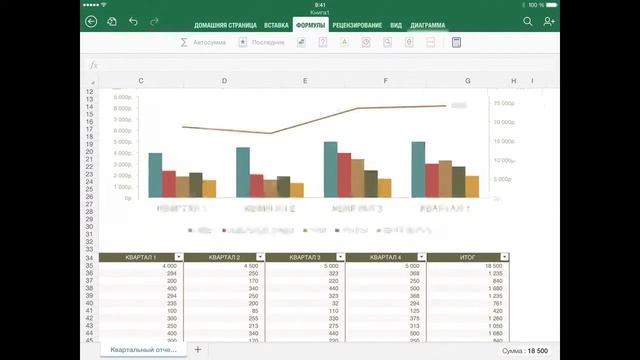Open the Financial functions icon
The width and height of the screenshot is (640, 360).
301,42
